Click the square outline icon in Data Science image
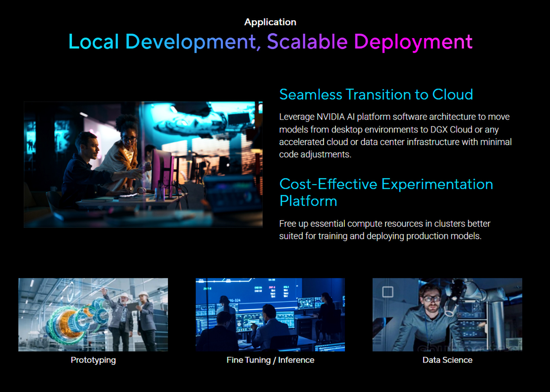The image size is (550, 392). point(388,292)
